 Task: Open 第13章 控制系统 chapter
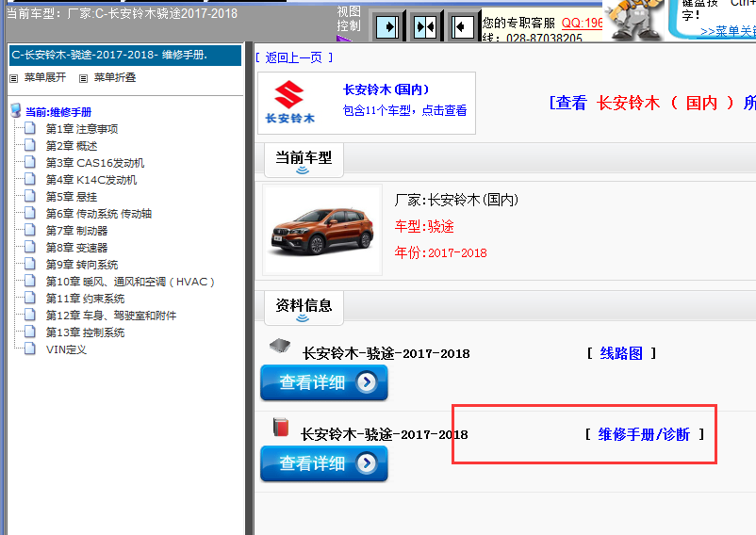[x=86, y=332]
